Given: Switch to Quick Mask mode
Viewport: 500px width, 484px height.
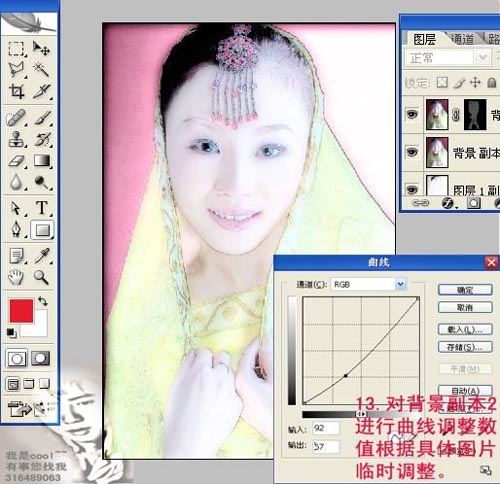Looking at the screenshot, I should pyautogui.click(x=41, y=358).
